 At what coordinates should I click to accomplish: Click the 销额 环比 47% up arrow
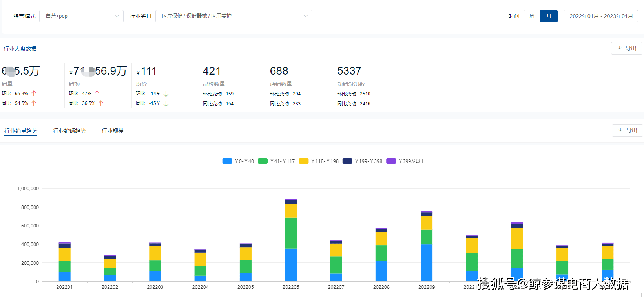point(97,93)
